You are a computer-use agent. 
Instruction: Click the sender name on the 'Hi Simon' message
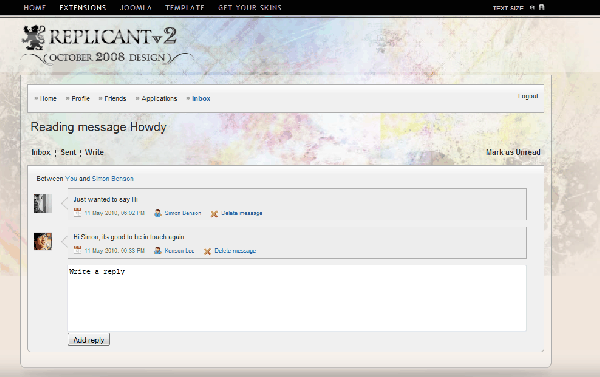[179, 251]
